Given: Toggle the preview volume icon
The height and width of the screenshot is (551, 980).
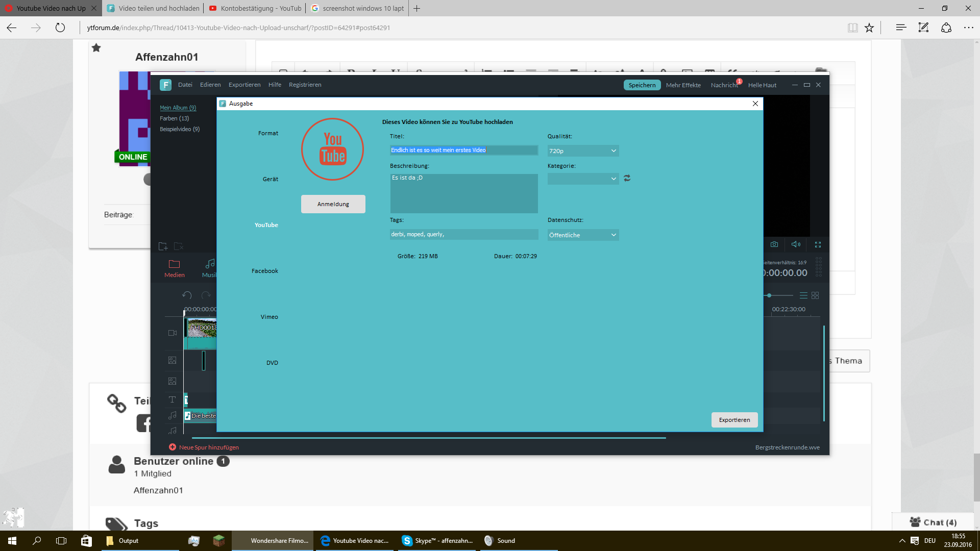Looking at the screenshot, I should point(796,244).
